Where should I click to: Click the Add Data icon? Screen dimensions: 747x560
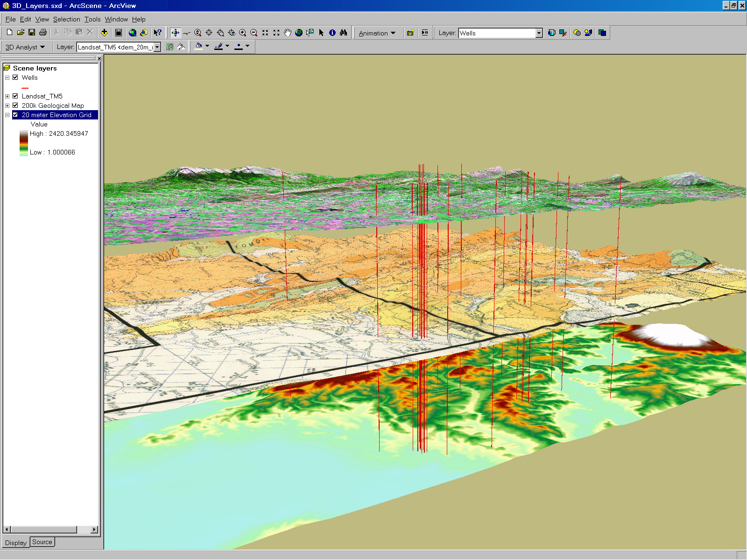pyautogui.click(x=104, y=33)
